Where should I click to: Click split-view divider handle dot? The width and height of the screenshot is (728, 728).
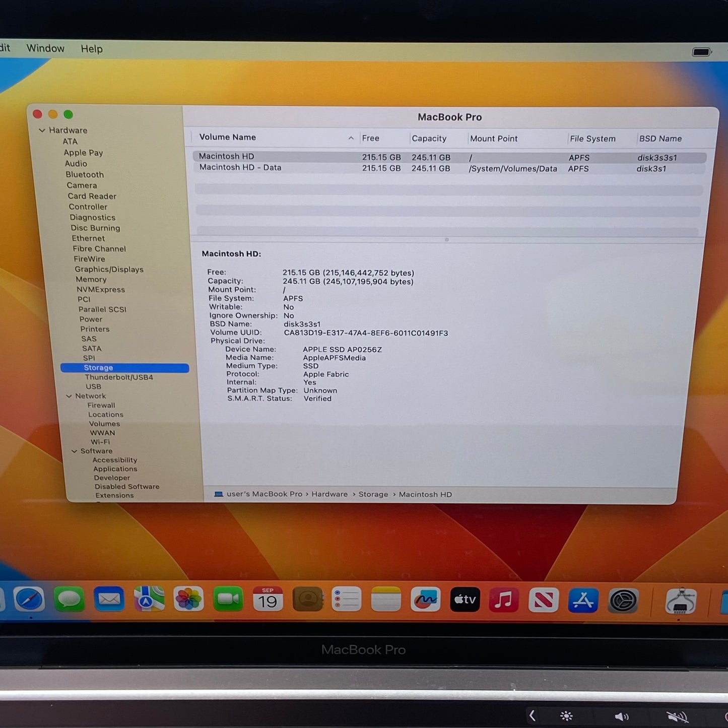click(447, 240)
